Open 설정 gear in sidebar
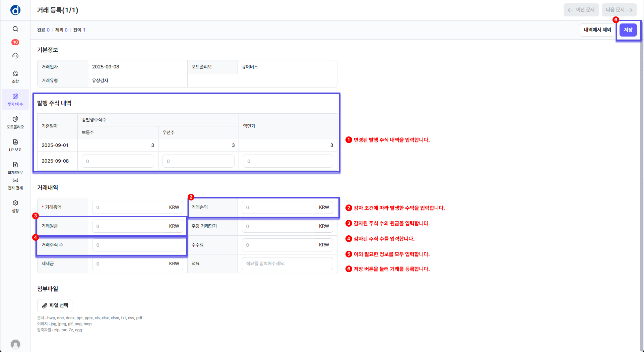 tap(15, 206)
